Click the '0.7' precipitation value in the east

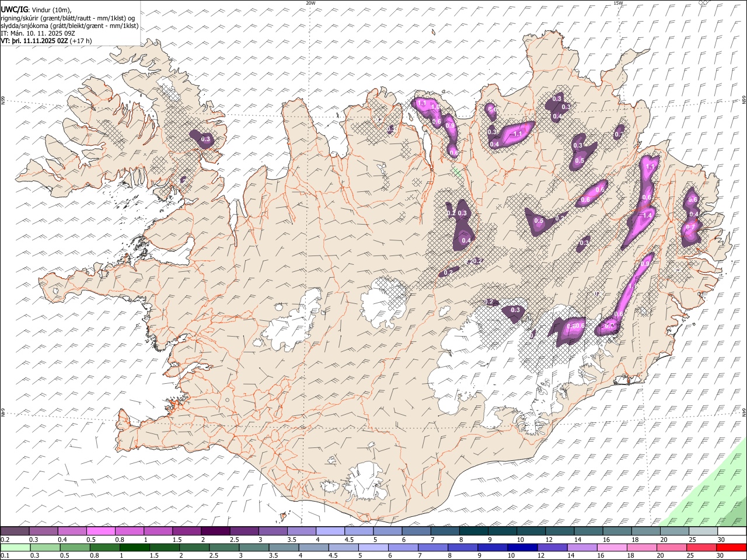(690, 227)
